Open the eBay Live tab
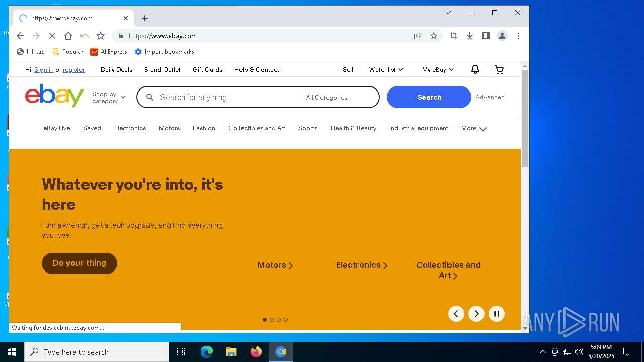Image resolution: width=644 pixels, height=362 pixels. [57, 128]
